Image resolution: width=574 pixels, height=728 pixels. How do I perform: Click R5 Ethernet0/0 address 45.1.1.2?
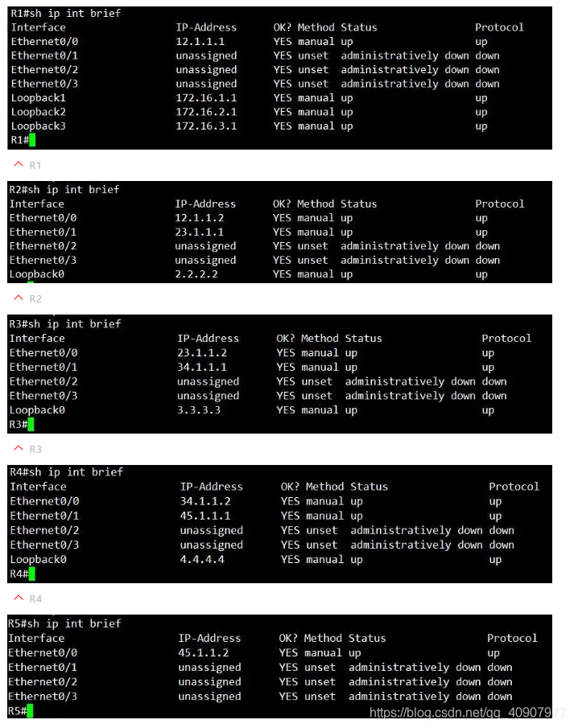coord(204,652)
